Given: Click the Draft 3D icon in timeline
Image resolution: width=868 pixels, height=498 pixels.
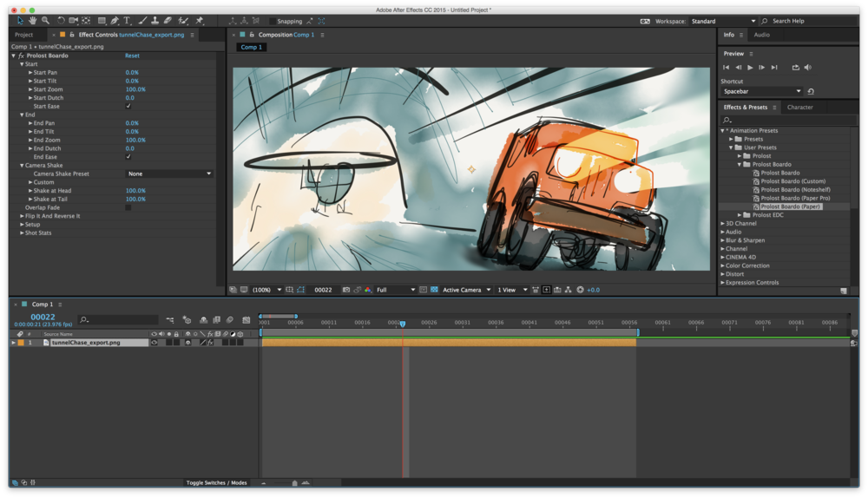Looking at the screenshot, I should [187, 319].
